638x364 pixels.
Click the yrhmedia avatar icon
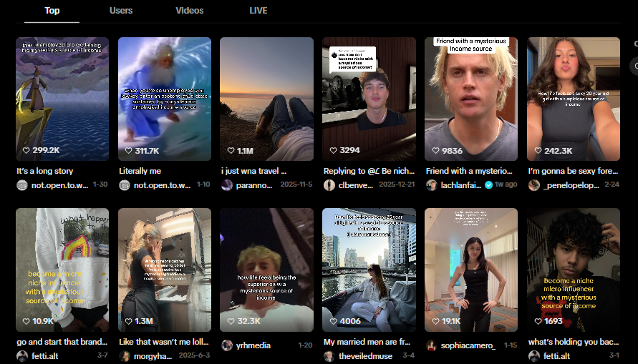coord(227,345)
